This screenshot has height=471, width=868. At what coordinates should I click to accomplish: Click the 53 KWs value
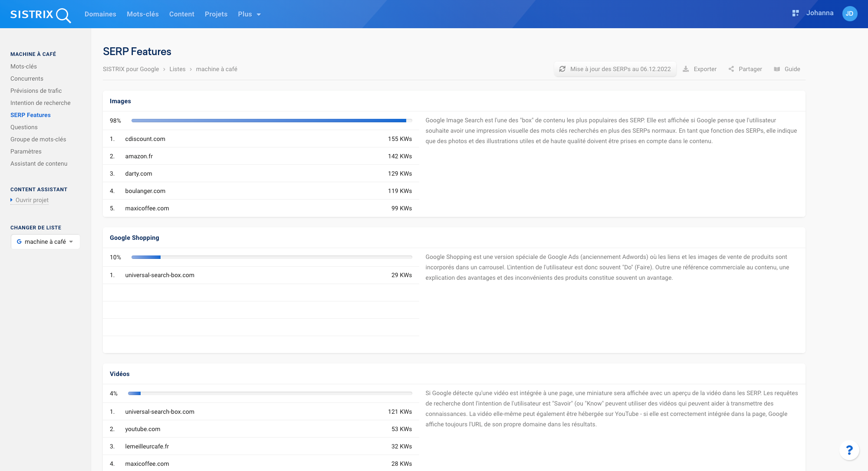401,429
